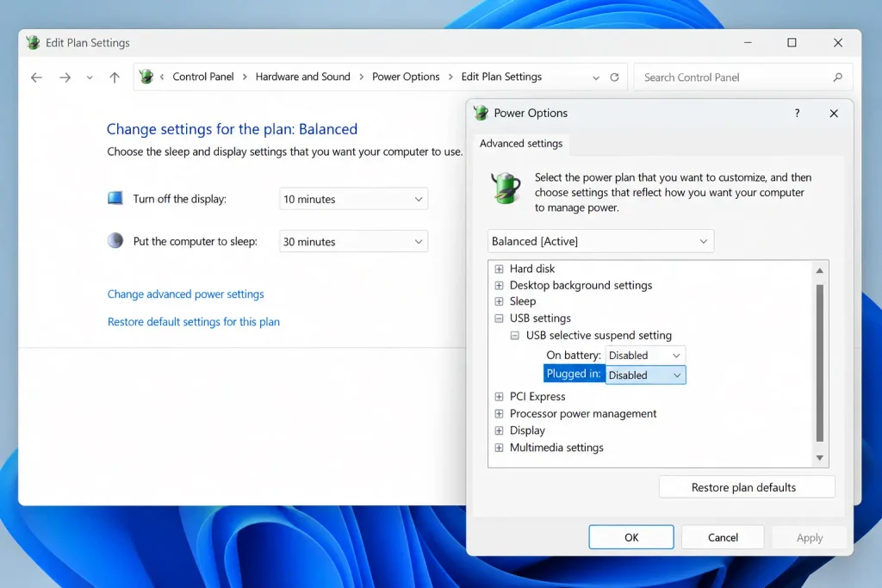
Task: Expand the Display node
Action: [499, 430]
